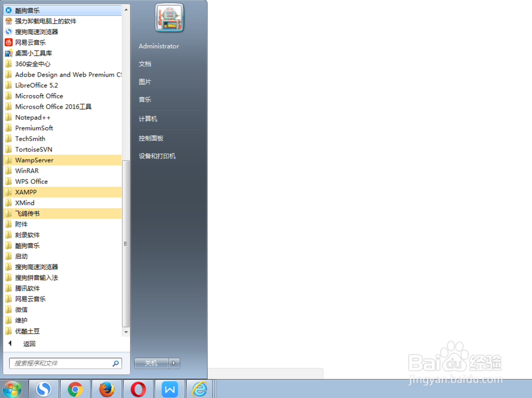Open 搜狗高速浏览器 program shortcut with blue icon
Viewport: 532px width, 398px height.
[62, 32]
